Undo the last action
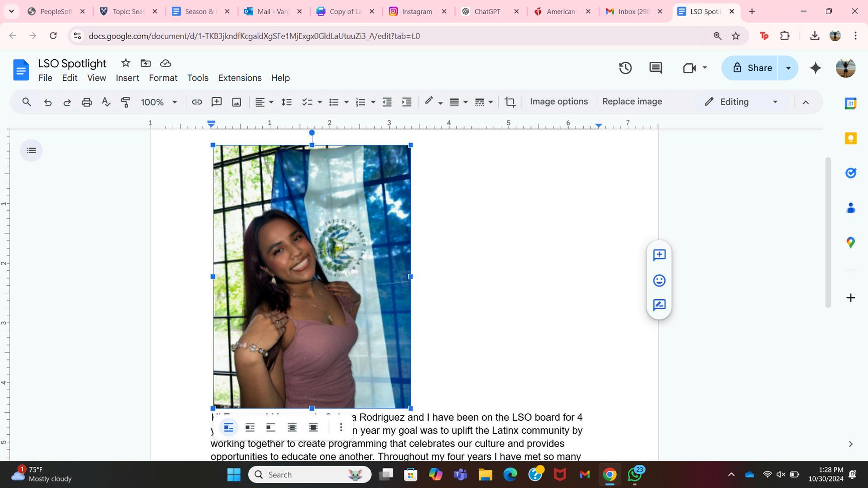 tap(48, 102)
